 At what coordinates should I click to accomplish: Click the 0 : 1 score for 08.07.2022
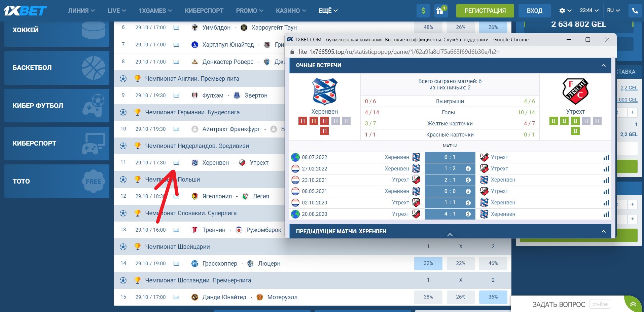[450, 157]
